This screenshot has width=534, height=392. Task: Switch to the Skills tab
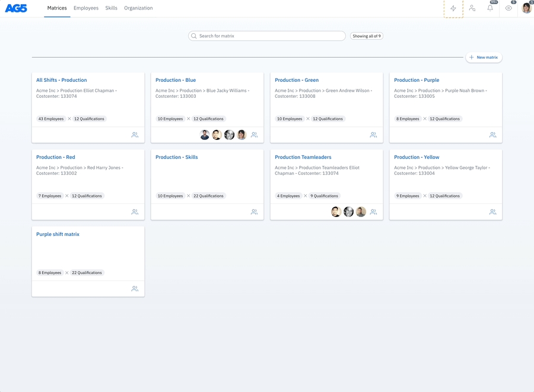pyautogui.click(x=111, y=8)
